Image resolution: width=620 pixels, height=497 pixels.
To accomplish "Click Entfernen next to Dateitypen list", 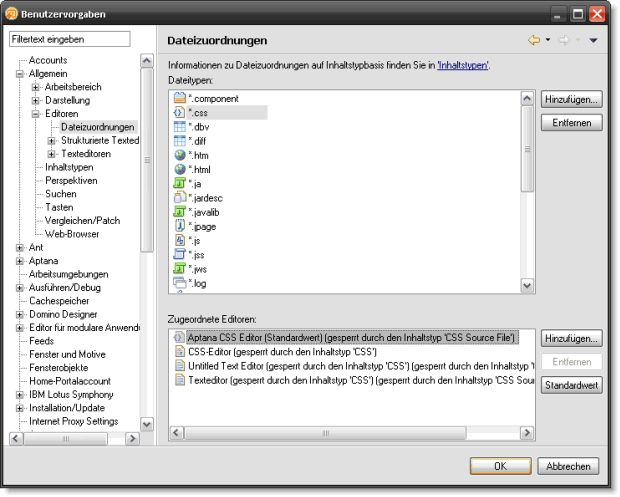I will [571, 123].
